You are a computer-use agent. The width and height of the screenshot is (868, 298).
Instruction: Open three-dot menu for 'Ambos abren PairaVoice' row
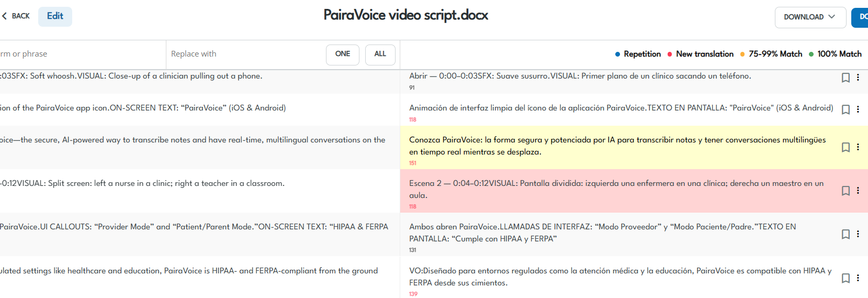pyautogui.click(x=858, y=234)
